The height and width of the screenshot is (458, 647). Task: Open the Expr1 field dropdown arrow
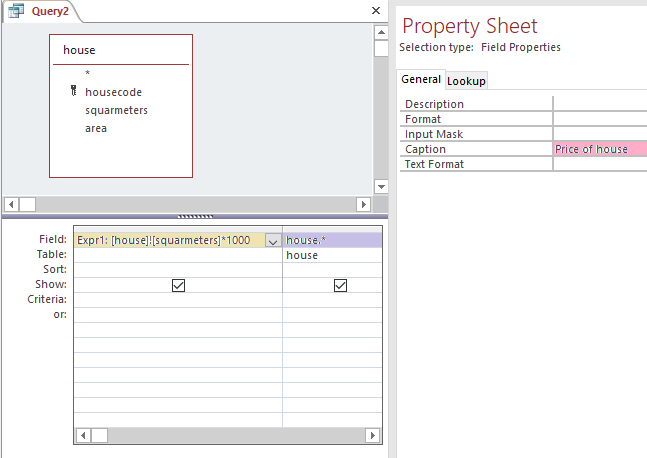[273, 241]
